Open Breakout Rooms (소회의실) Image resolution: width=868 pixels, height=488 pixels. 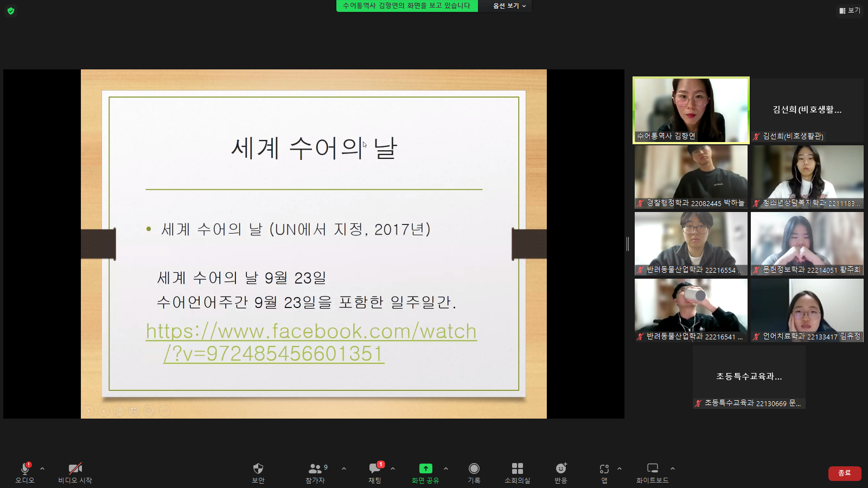(x=517, y=468)
